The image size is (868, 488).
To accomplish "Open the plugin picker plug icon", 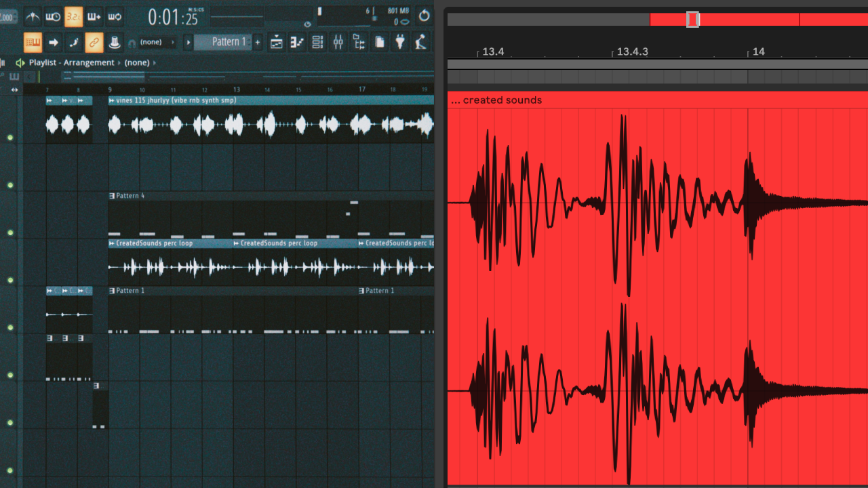I will tap(400, 42).
